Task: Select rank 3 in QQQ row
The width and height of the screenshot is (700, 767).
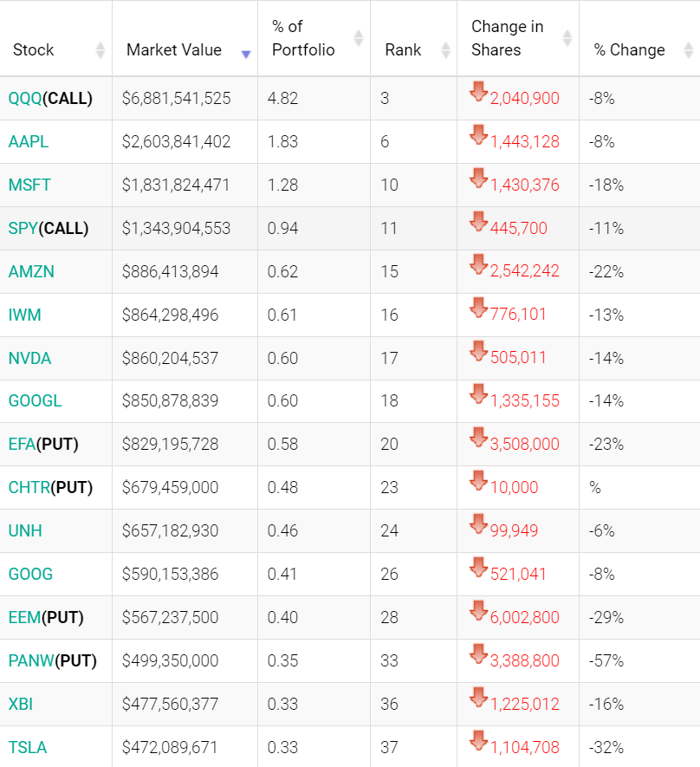Action: 385,98
